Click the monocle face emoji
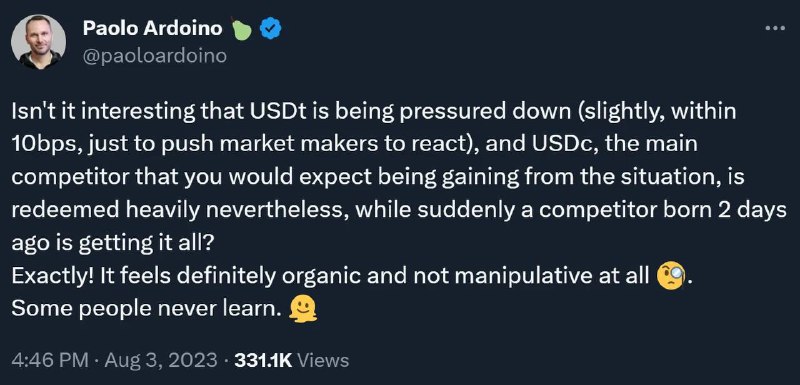Image resolution: width=800 pixels, height=385 pixels. (671, 276)
